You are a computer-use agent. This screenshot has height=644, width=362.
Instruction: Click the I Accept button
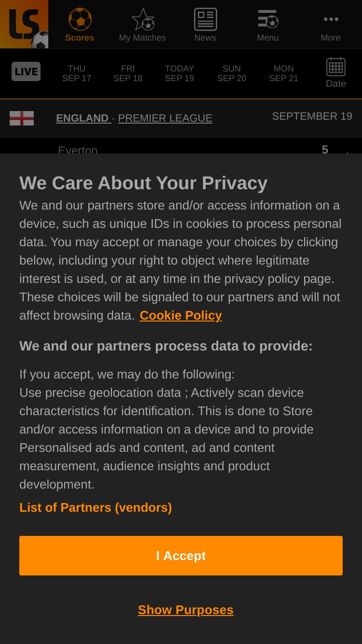pos(181,556)
